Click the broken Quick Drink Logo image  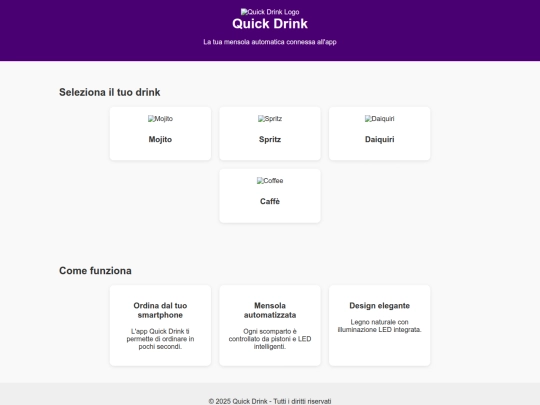270,12
